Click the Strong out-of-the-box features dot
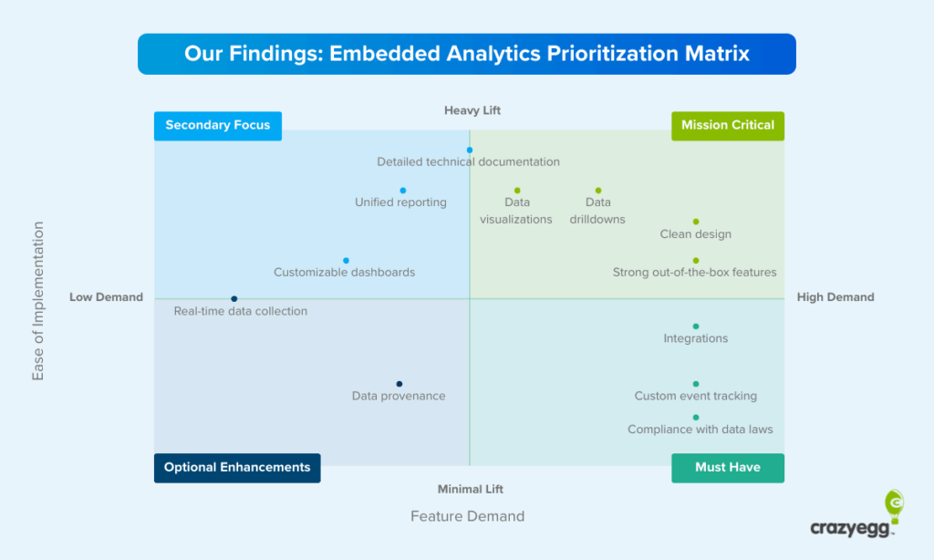This screenshot has width=934, height=560. click(x=696, y=261)
